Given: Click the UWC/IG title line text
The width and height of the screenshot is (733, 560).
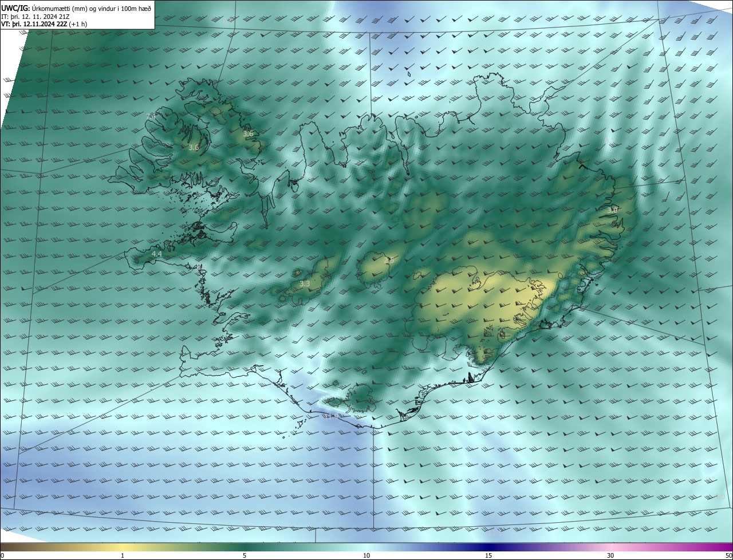Looking at the screenshot, I should point(76,8).
